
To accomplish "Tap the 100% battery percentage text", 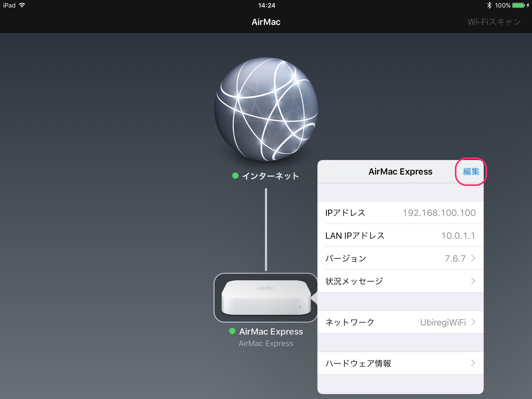I will click(503, 5).
